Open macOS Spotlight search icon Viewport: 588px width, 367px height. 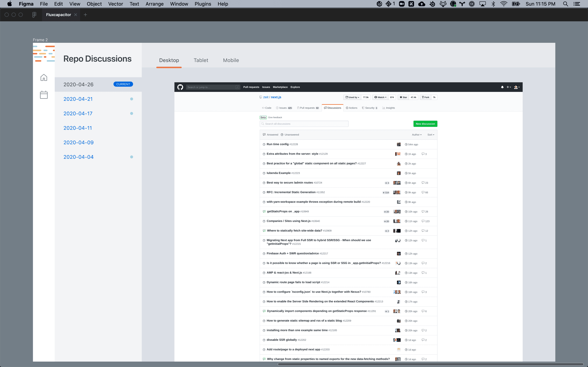(x=565, y=4)
